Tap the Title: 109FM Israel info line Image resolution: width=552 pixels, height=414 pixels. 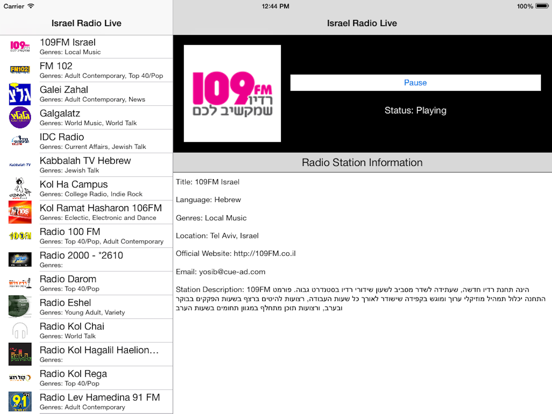pyautogui.click(x=208, y=182)
